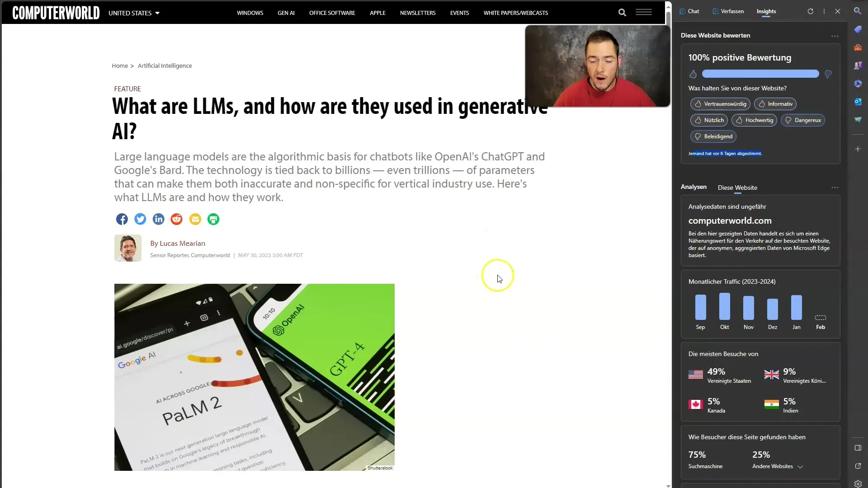The height and width of the screenshot is (488, 868).
Task: Click Artificial Intelligence breadcrumb link
Action: [x=165, y=66]
